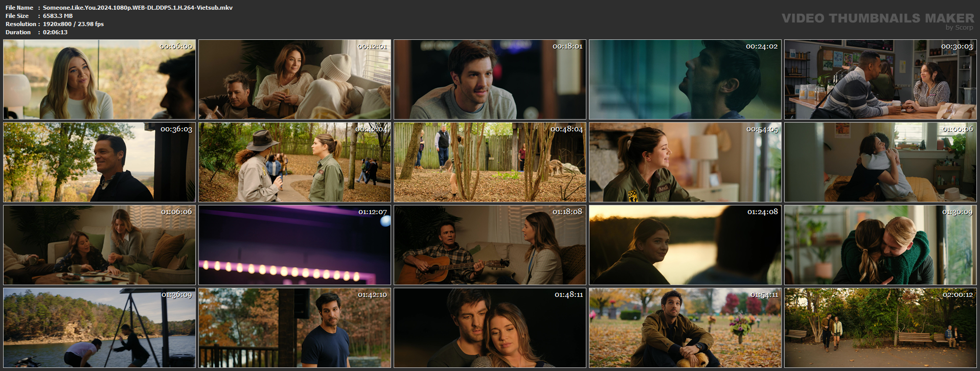Select the thumbnail at 00:06:00

click(x=99, y=80)
